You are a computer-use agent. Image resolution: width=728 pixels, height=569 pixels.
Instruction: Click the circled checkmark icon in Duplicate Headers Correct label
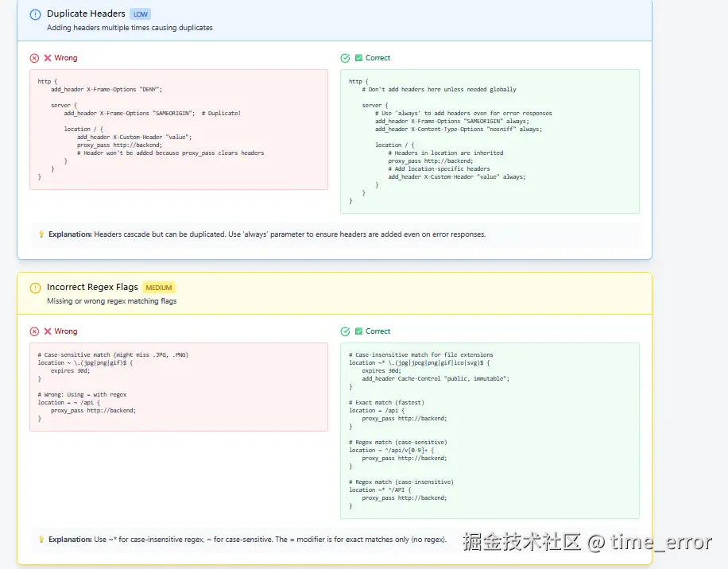[345, 58]
